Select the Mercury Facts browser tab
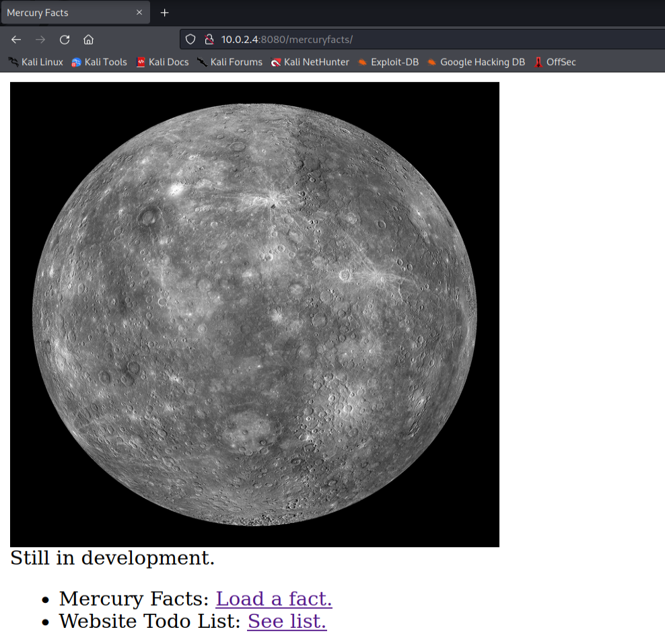This screenshot has height=644, width=665. tap(67, 12)
